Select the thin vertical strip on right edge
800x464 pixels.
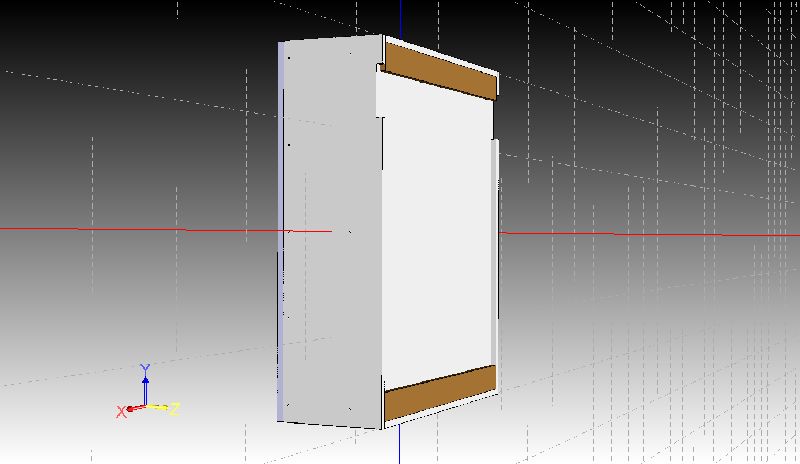(x=496, y=240)
